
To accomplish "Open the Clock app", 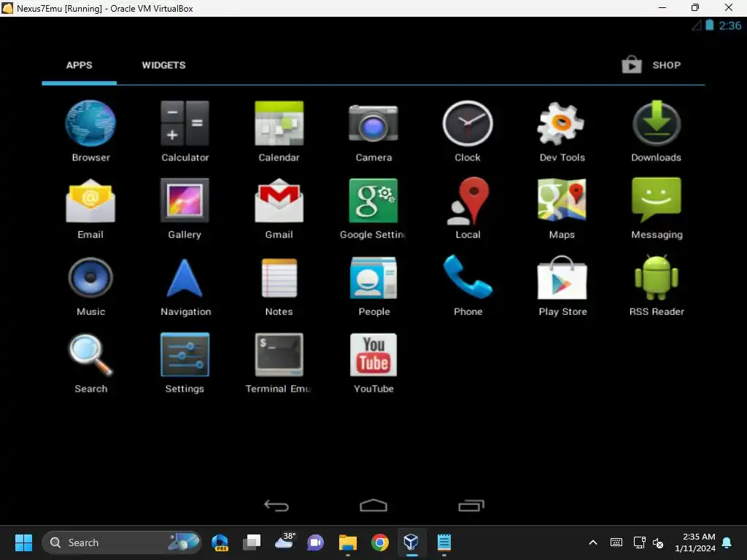I will [468, 131].
